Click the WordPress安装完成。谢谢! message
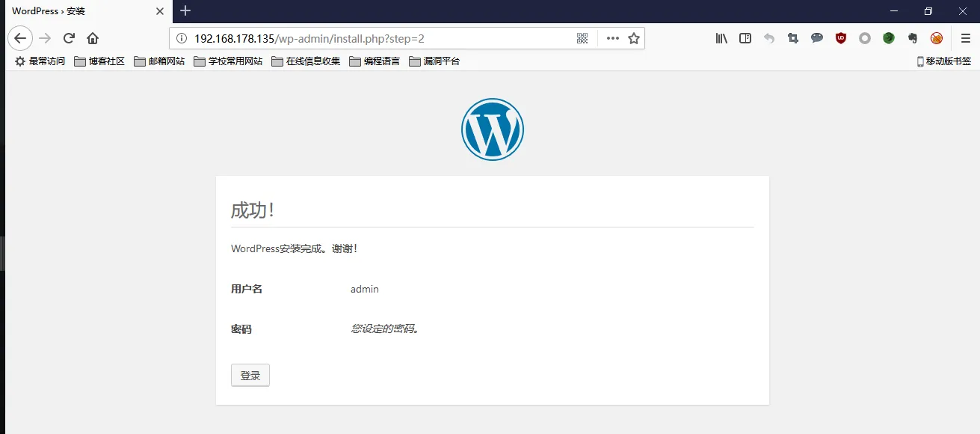This screenshot has height=434, width=980. coord(295,248)
